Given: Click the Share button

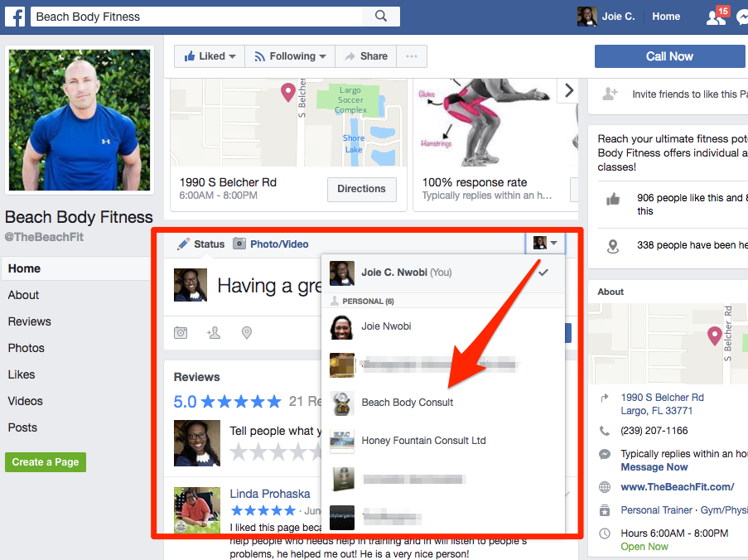Looking at the screenshot, I should (366, 56).
